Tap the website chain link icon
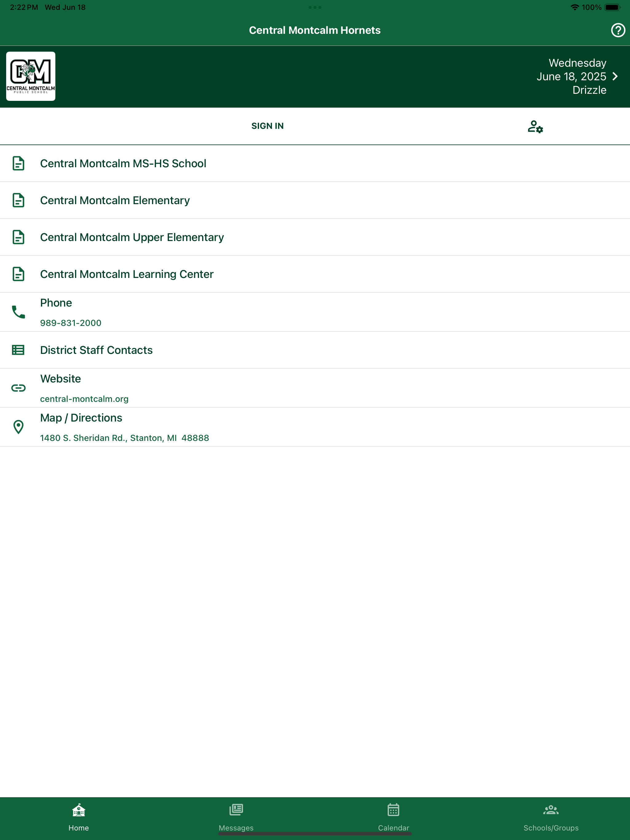The width and height of the screenshot is (630, 840). coord(18,388)
